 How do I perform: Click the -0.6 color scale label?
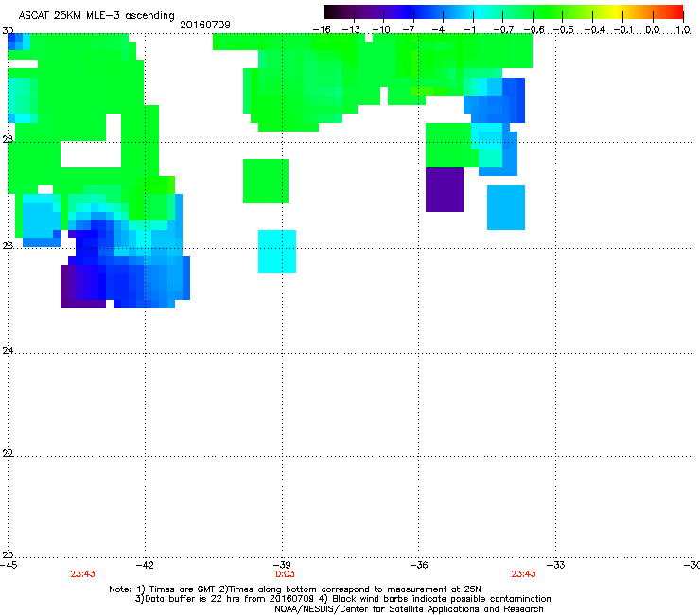[x=534, y=30]
